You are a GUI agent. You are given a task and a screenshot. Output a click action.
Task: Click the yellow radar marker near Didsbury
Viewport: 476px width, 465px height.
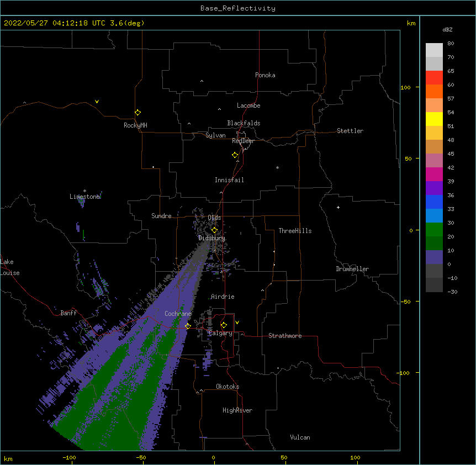click(x=215, y=230)
